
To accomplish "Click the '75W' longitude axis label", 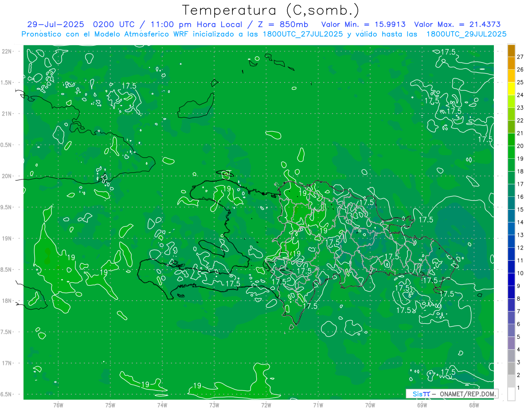I will pyautogui.click(x=110, y=405).
